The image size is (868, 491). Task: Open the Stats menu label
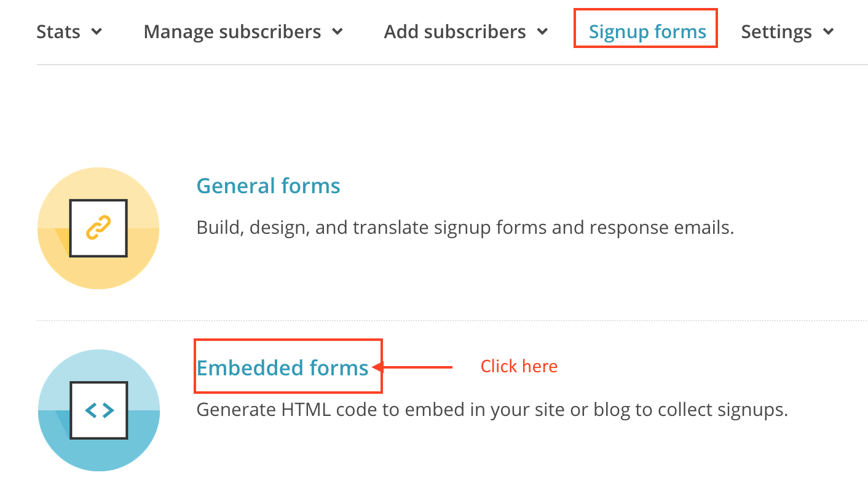[x=58, y=31]
